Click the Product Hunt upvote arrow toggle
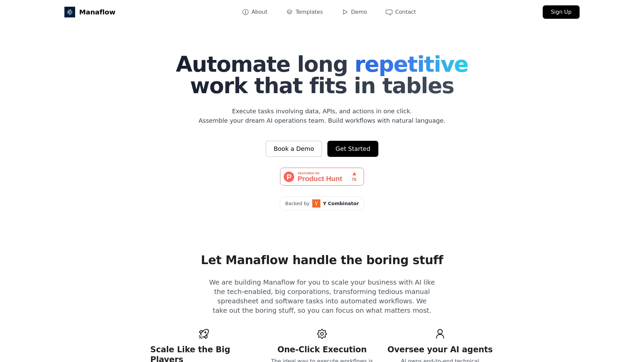644x362 pixels. [x=354, y=174]
